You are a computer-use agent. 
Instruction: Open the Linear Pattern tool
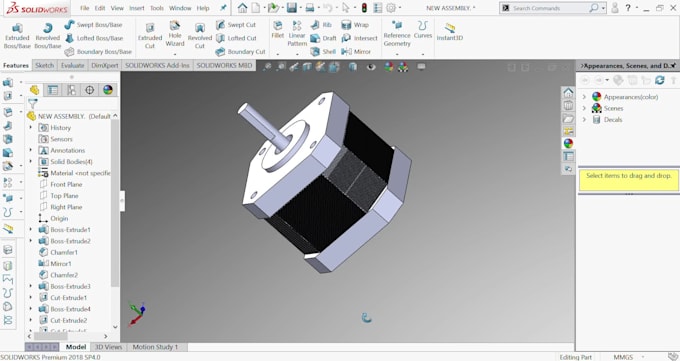click(297, 34)
